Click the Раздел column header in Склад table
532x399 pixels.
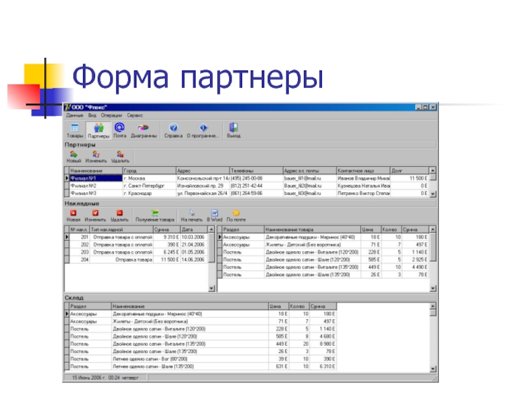[x=90, y=307]
